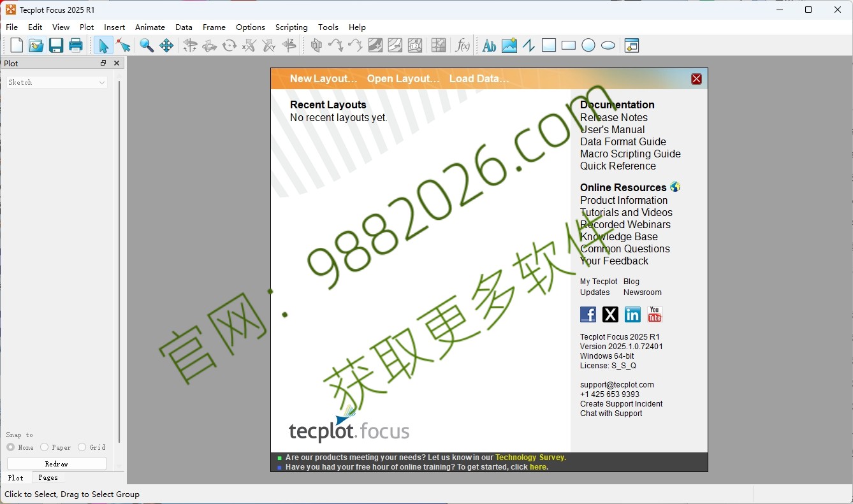The image size is (853, 504).
Task: Open the YouTube icon link
Action: (655, 314)
